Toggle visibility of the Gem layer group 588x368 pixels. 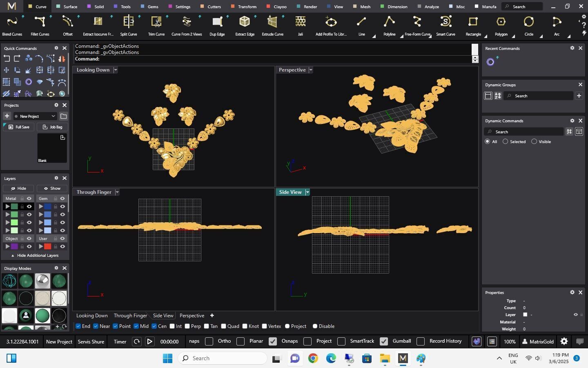[x=62, y=198]
